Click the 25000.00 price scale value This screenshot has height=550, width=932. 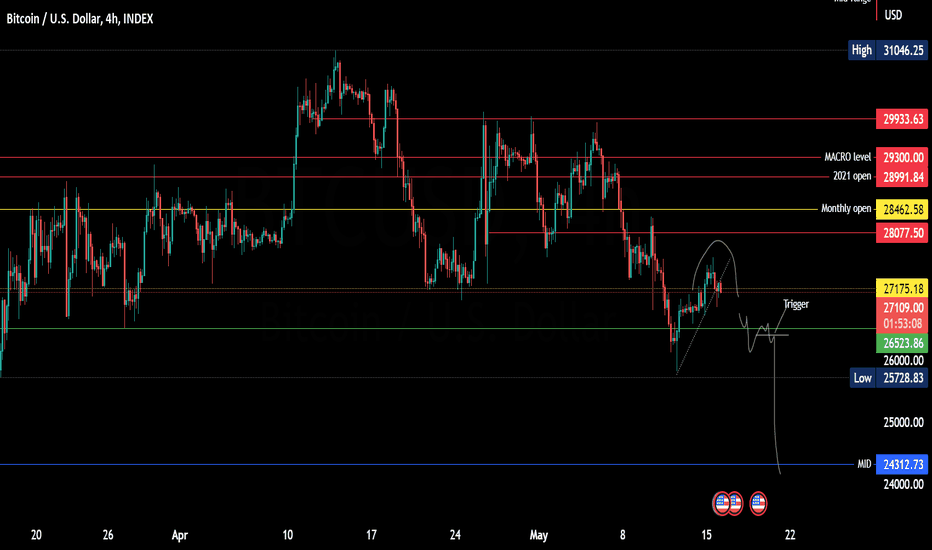(x=903, y=422)
